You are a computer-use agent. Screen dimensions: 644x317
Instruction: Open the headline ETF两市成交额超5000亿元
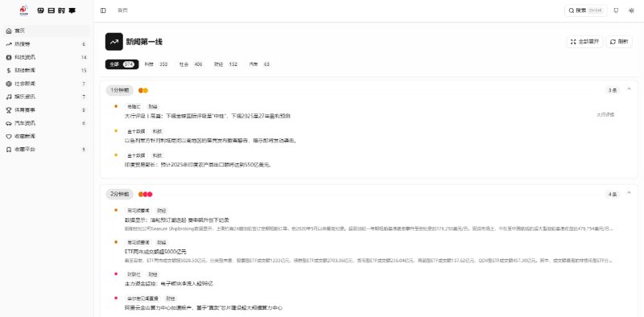[155, 252]
